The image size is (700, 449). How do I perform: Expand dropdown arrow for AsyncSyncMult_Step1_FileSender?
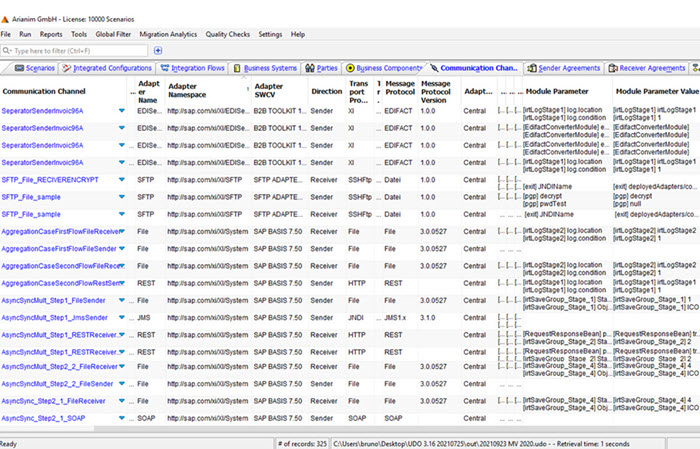pos(121,300)
